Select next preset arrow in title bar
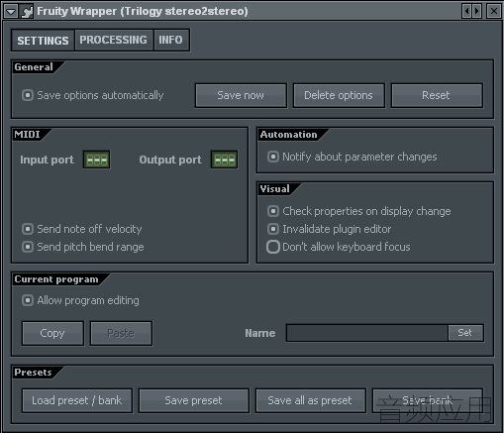Image resolution: width=504 pixels, height=433 pixels. tap(476, 11)
